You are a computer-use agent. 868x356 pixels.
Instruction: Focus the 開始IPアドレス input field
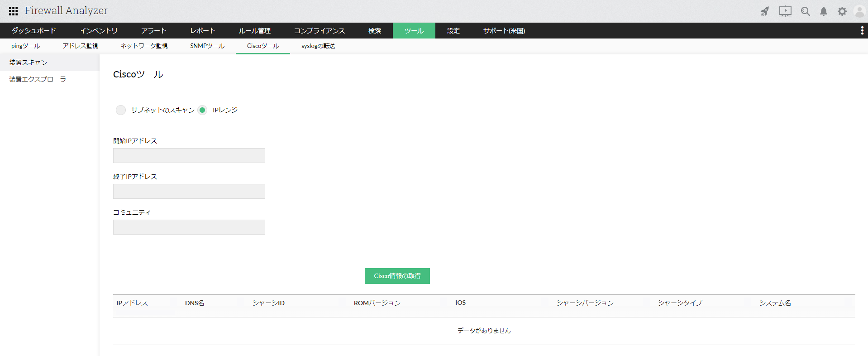[x=189, y=155]
